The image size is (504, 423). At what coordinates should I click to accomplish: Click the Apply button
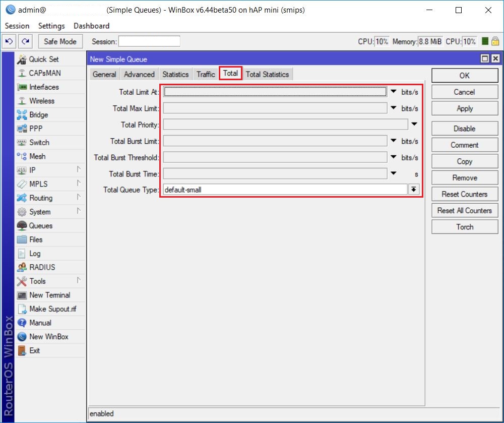point(464,108)
